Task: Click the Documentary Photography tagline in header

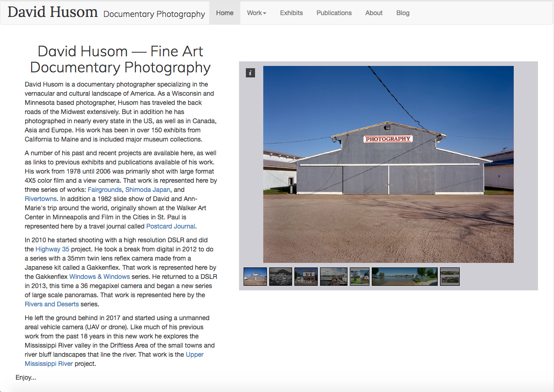Action: pos(154,14)
